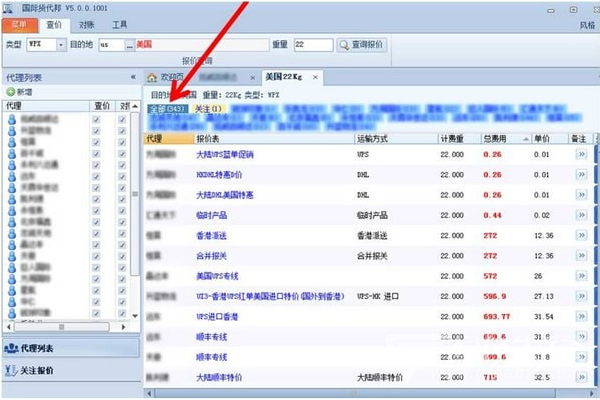The image size is (600, 400).
Task: Open remarks button for 美国UPS专线 row
Action: [581, 276]
